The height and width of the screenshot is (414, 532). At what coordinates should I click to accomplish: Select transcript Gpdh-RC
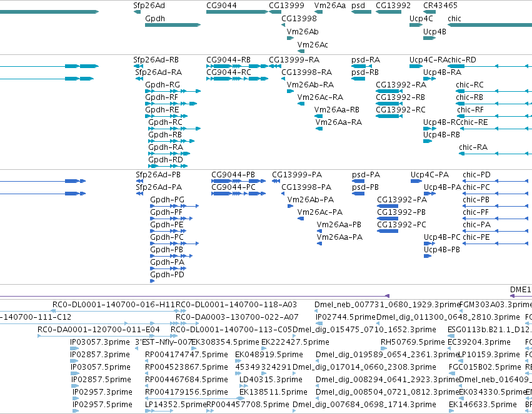tap(165, 122)
